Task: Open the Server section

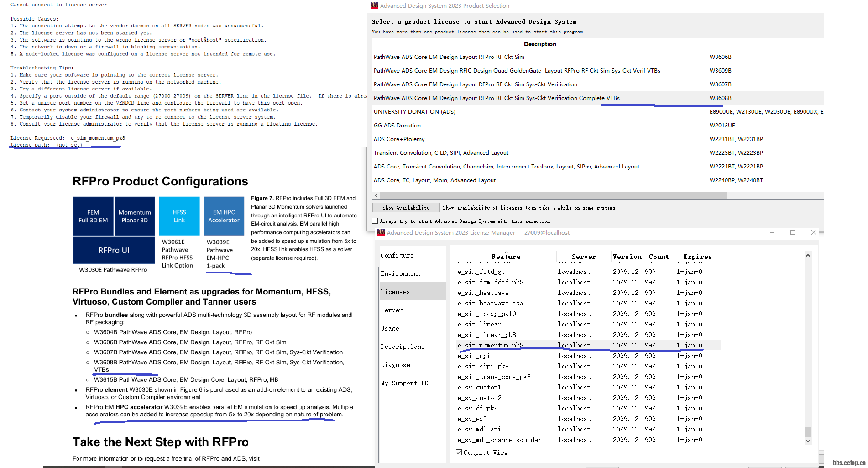Action: 413,310
